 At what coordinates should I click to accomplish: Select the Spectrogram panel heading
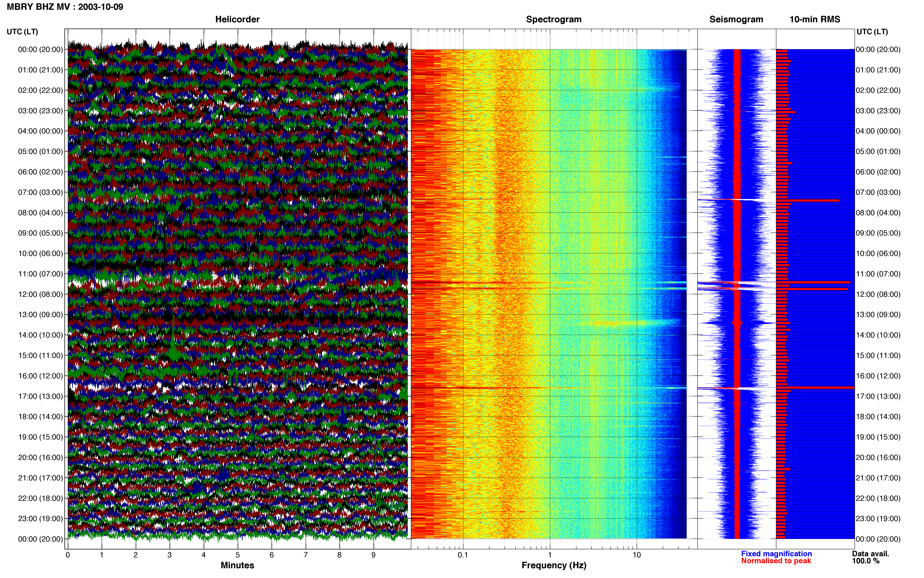click(x=554, y=20)
